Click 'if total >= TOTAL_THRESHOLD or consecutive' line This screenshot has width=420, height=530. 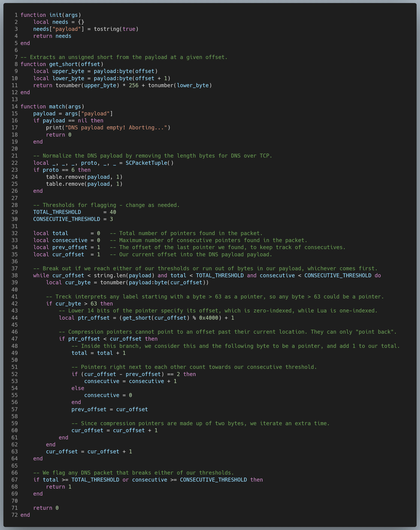click(148, 480)
